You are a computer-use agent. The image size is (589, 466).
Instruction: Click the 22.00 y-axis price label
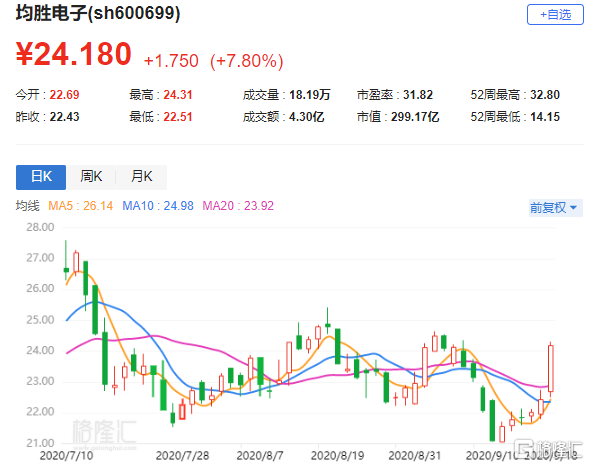pos(40,412)
